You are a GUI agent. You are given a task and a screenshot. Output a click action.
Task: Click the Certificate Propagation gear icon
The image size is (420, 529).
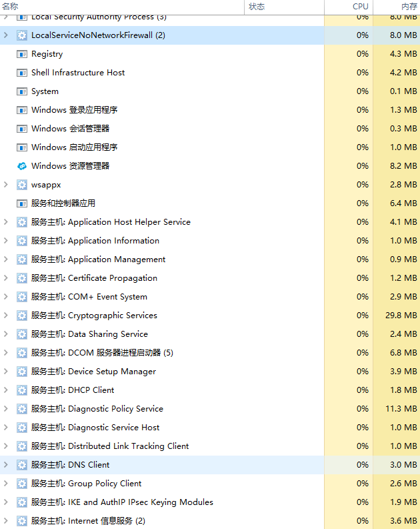click(x=22, y=278)
